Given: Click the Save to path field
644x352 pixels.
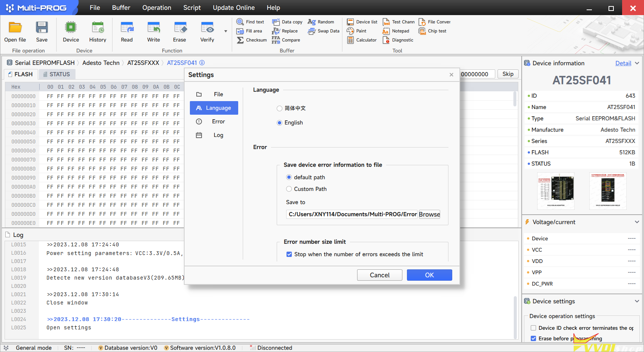Looking at the screenshot, I should click(x=352, y=214).
